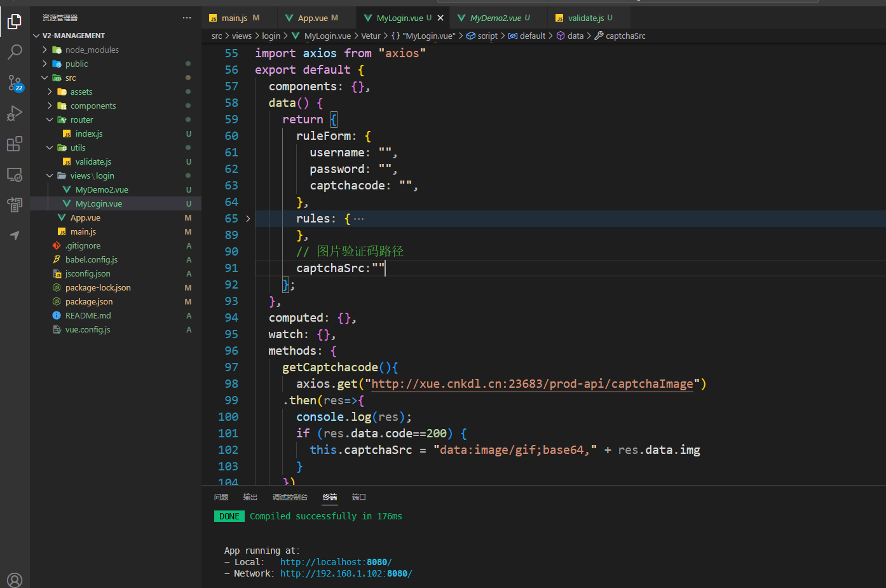Click the "Compiled successfully in 176ms" message
This screenshot has height=588, width=886.
(x=325, y=516)
